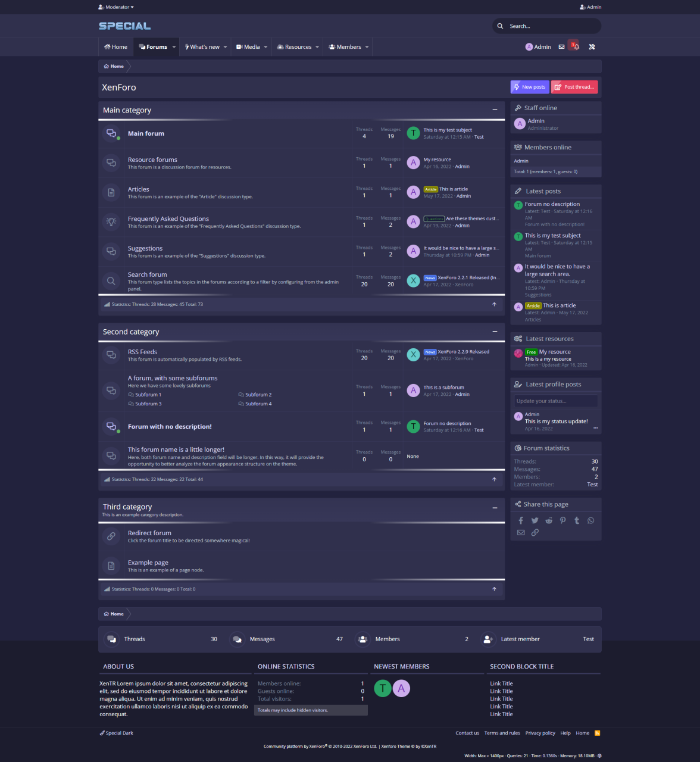Collapse the Main category block
The width and height of the screenshot is (700, 762).
pyautogui.click(x=495, y=110)
